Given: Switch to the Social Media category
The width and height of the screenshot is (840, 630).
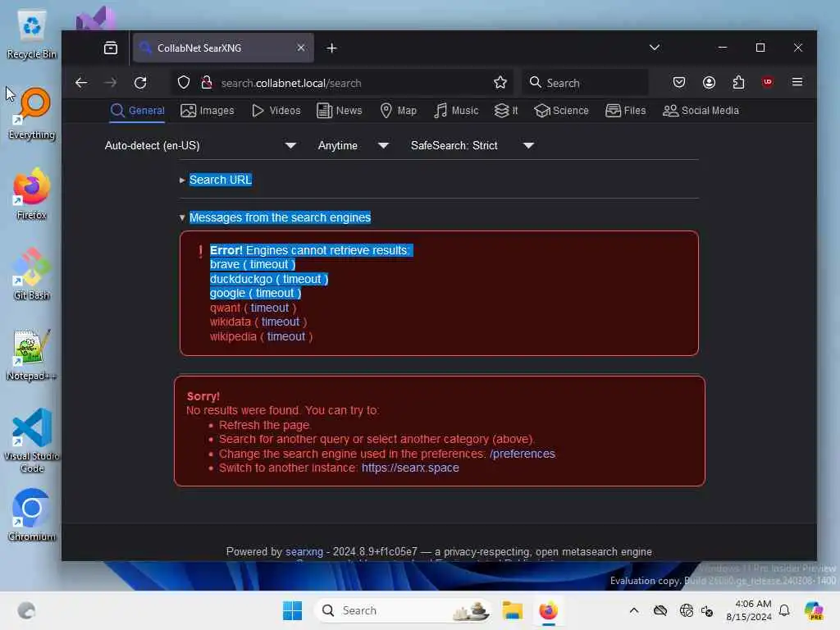Looking at the screenshot, I should click(x=701, y=111).
